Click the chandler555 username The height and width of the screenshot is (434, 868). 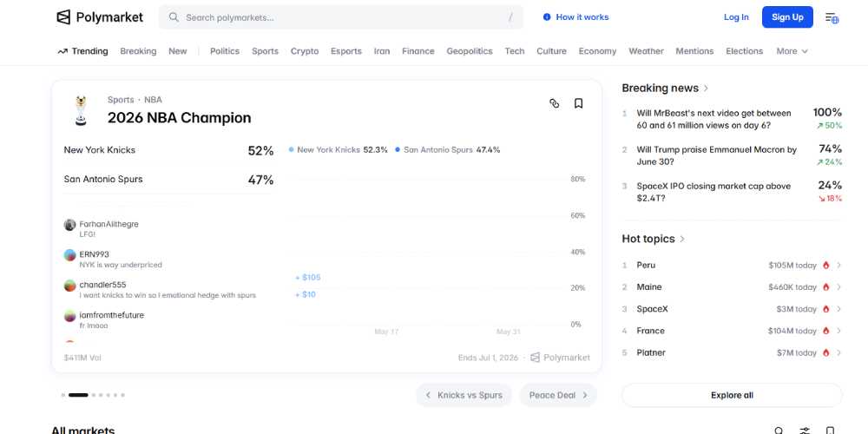(x=102, y=285)
